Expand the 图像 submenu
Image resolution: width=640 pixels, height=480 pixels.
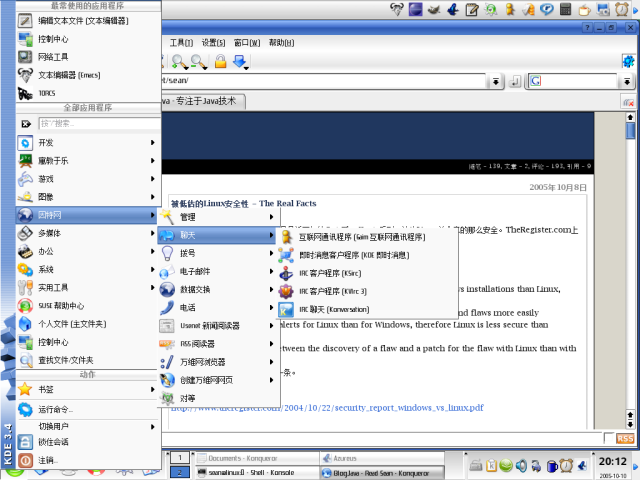click(88, 197)
